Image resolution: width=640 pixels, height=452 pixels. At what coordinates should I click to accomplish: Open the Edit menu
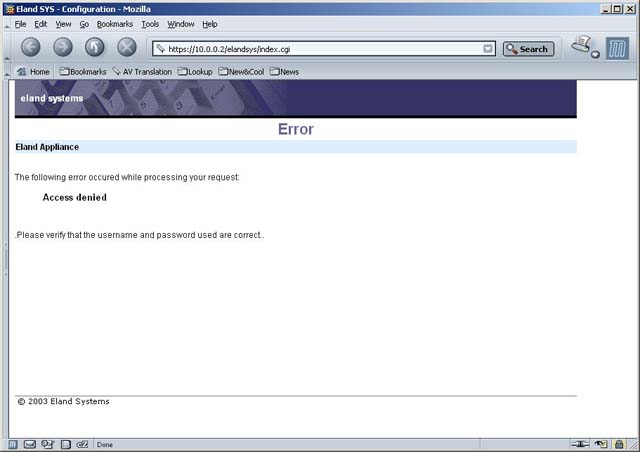point(40,24)
